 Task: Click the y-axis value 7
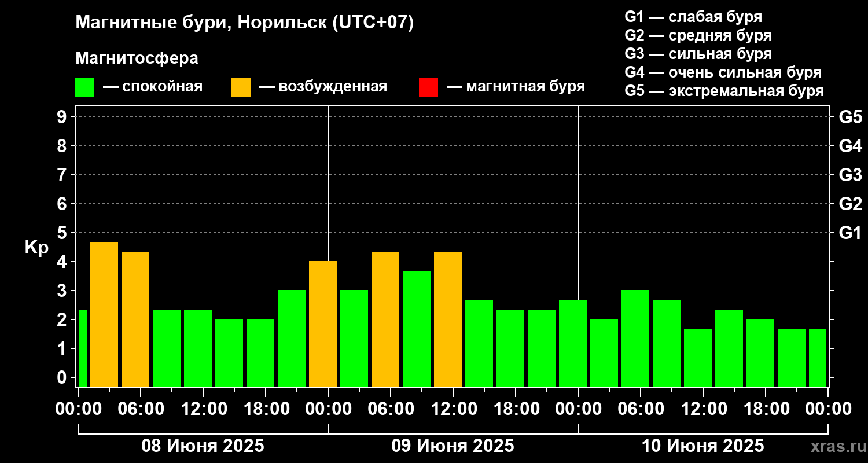[x=63, y=175]
